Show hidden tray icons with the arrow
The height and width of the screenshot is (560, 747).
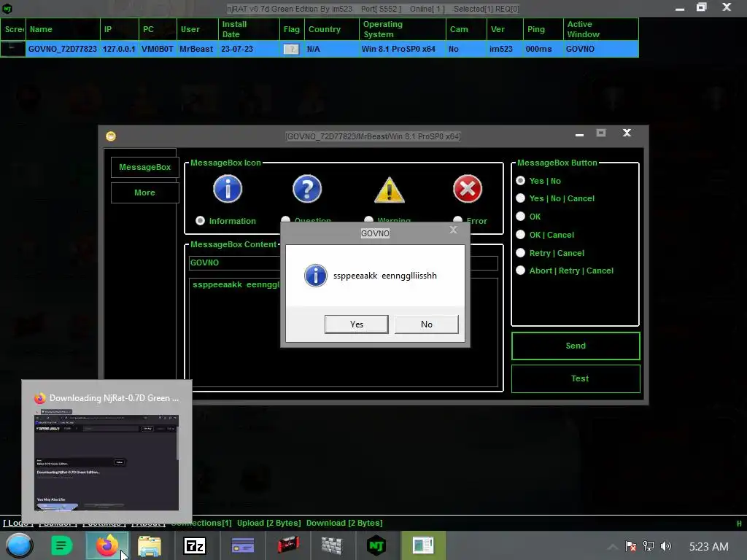613,547
